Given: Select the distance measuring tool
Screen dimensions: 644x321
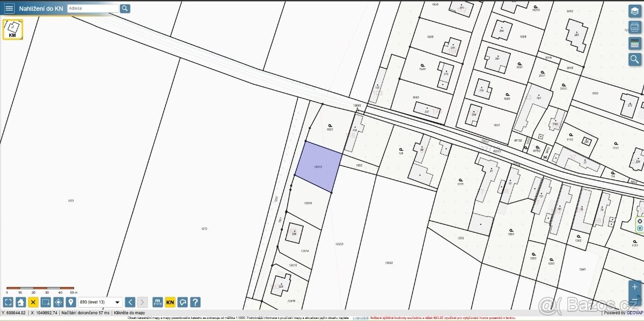Looking at the screenshot, I should point(158,302).
